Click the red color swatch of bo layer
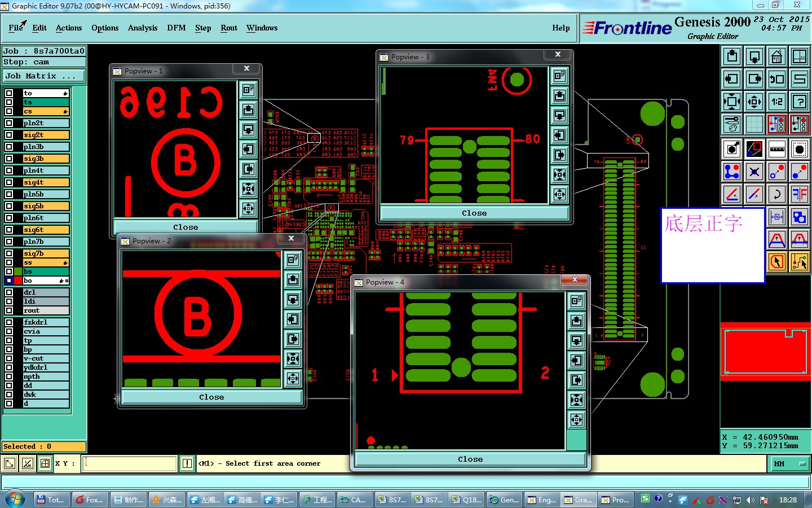This screenshot has width=812, height=508. click(x=18, y=281)
